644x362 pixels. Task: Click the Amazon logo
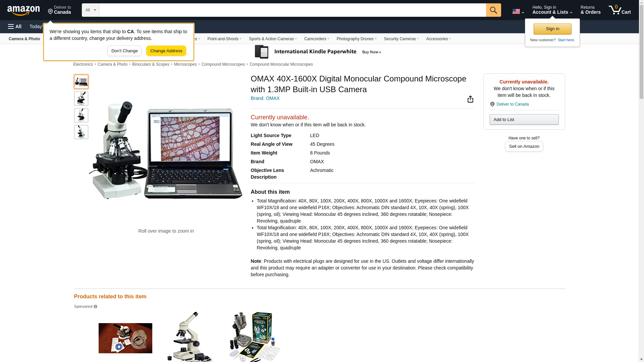click(x=23, y=10)
